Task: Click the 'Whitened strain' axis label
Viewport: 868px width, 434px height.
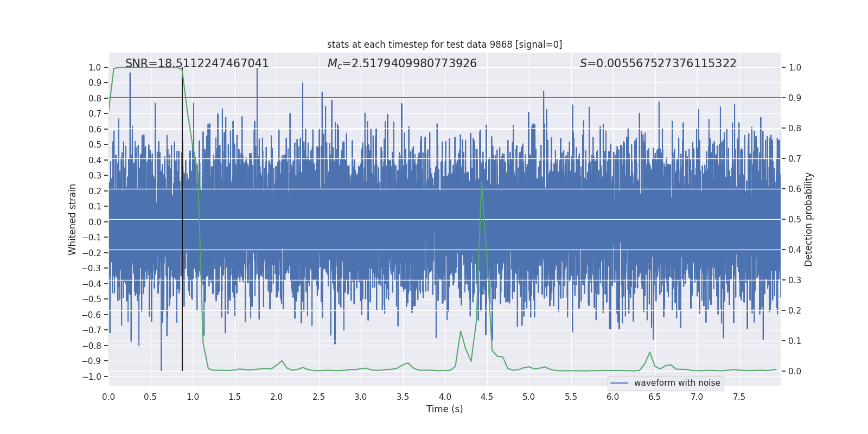Action: 72,219
